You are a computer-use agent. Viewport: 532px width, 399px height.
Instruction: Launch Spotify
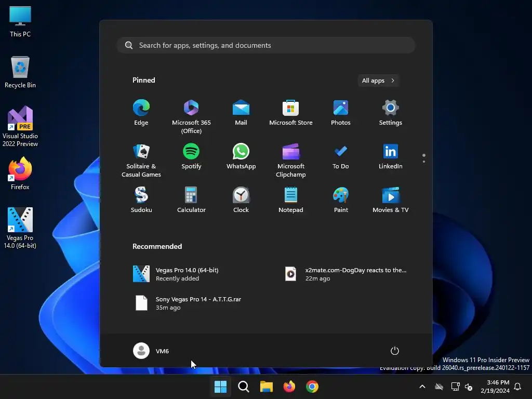tap(191, 156)
